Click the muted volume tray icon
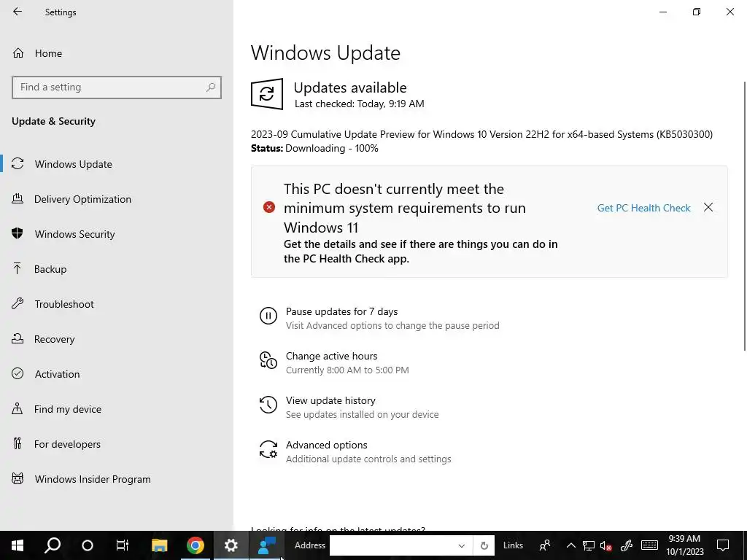The image size is (747, 560). pyautogui.click(x=606, y=545)
